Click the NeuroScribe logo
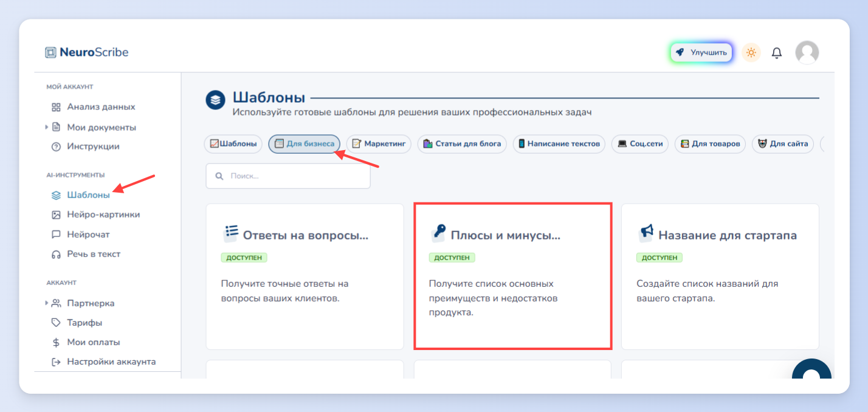Image resolution: width=868 pixels, height=412 pixels. (x=87, y=52)
